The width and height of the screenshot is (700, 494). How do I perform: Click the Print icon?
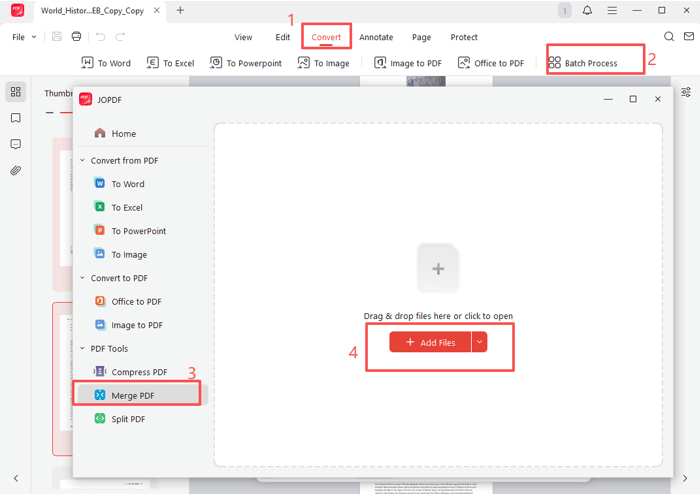click(x=76, y=37)
